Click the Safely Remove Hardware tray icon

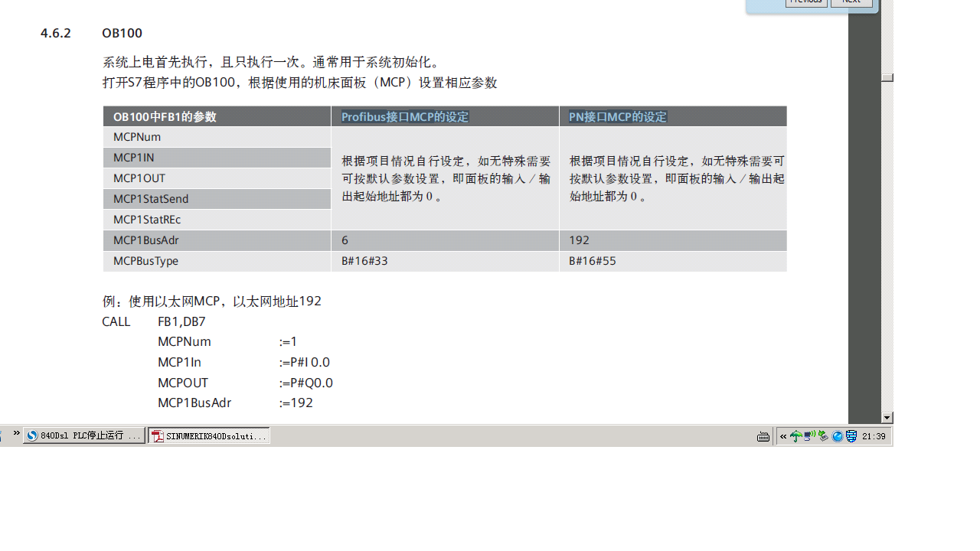pyautogui.click(x=824, y=436)
